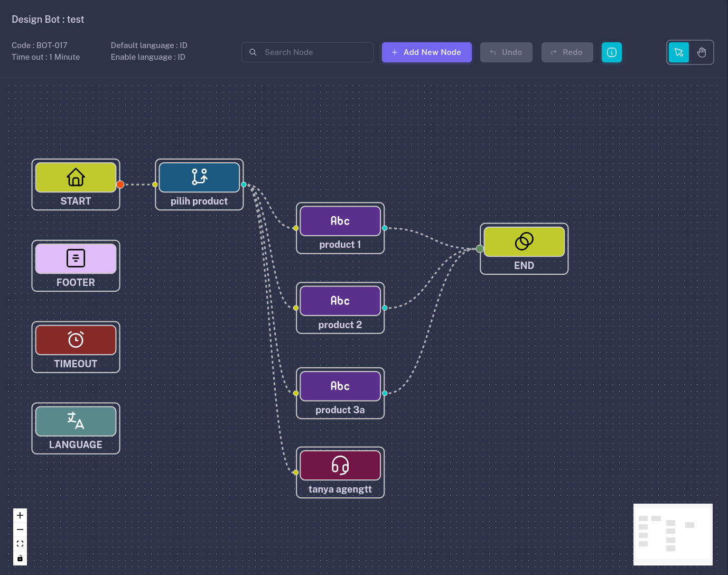Screen dimensions: 728x575
Task: Click the END node icon
Action: 524,242
